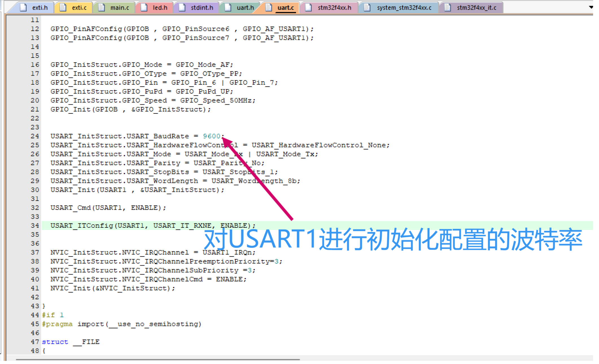Open the stm32f4xx.h tab
Viewport: 599px width, 364px height.
(329, 8)
